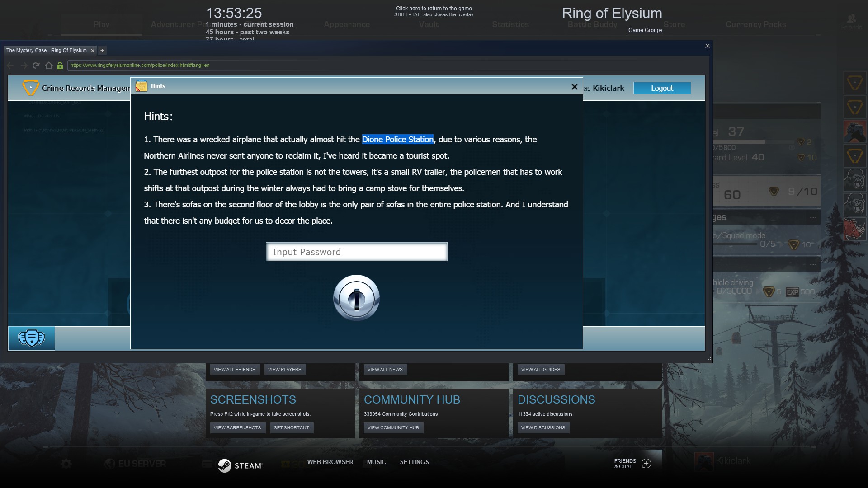Click the Set Shortcut button
Screen dimensions: 868x488
coord(291,427)
